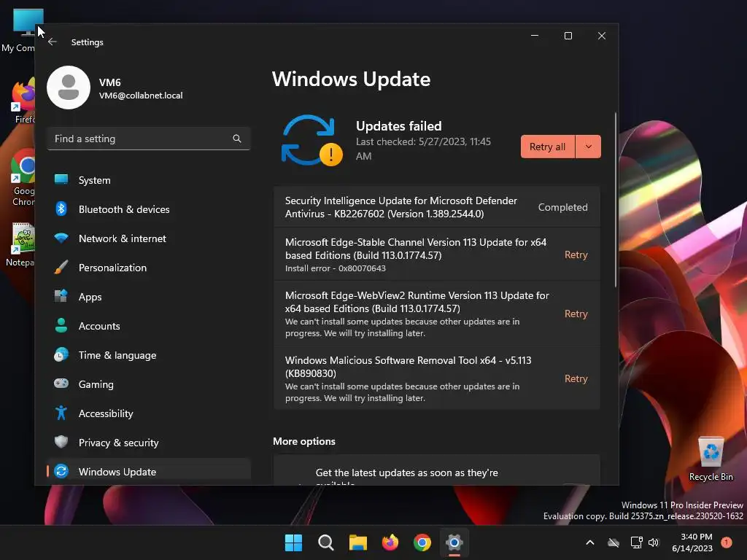Viewport: 747px width, 560px height.
Task: Retry the Malicious Software Removal Tool update
Action: click(x=576, y=378)
